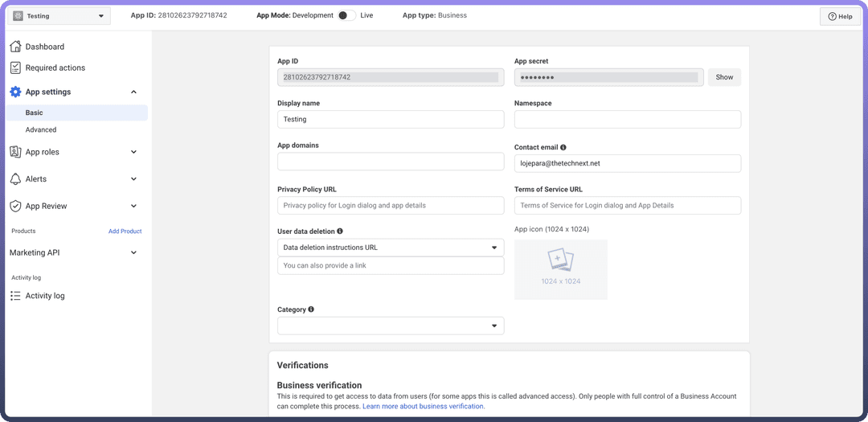868x422 pixels.
Task: Show the App secret
Action: (724, 77)
